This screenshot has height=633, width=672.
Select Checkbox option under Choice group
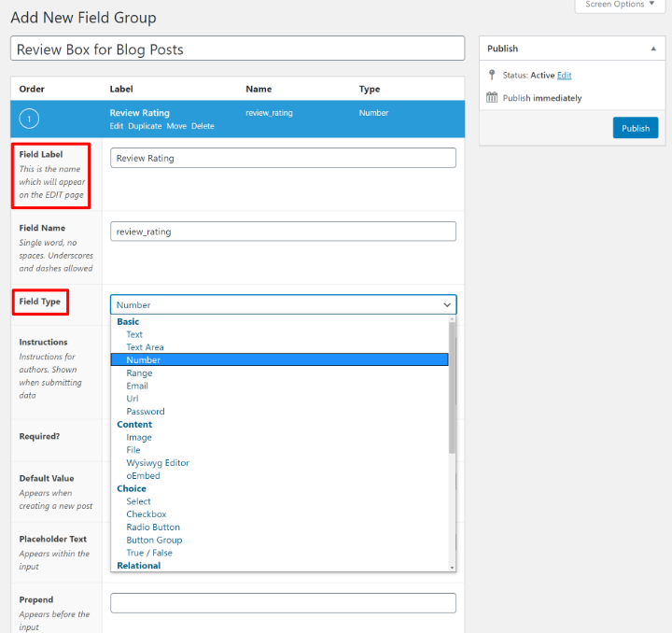[x=280, y=514]
